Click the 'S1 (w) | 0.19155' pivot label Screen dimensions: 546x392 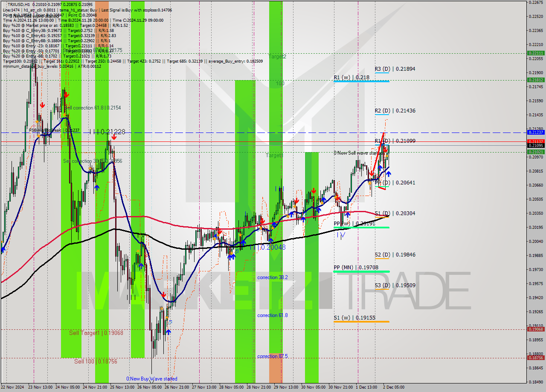click(354, 317)
